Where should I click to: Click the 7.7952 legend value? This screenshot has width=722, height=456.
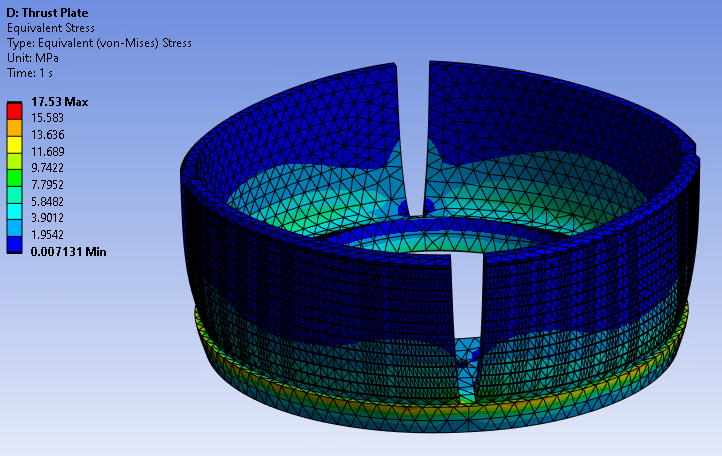pyautogui.click(x=47, y=184)
